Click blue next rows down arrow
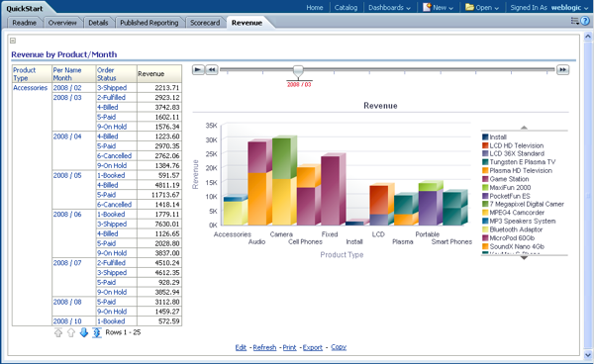Viewport: 594px width, 364px height. [84, 332]
